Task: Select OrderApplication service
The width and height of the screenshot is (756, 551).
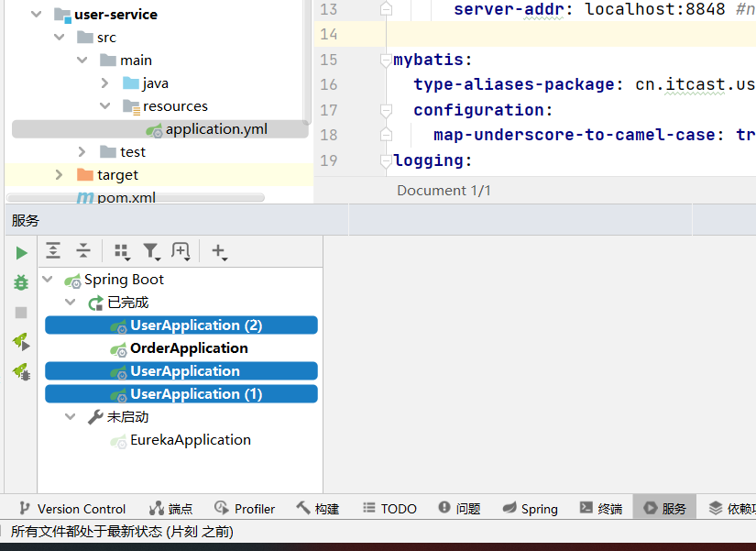Action: click(180, 348)
